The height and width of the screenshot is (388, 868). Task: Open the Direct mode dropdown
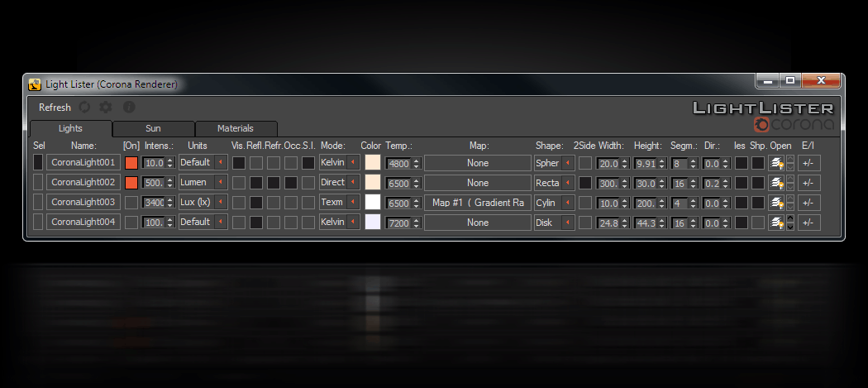[339, 182]
